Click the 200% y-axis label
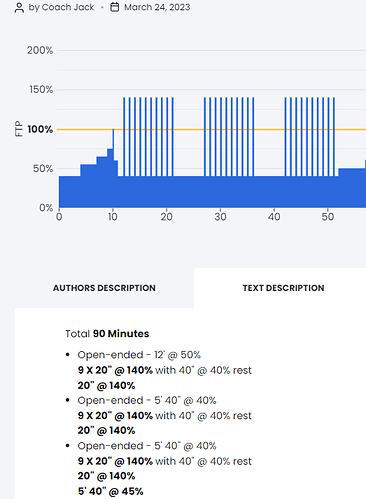 (x=40, y=50)
